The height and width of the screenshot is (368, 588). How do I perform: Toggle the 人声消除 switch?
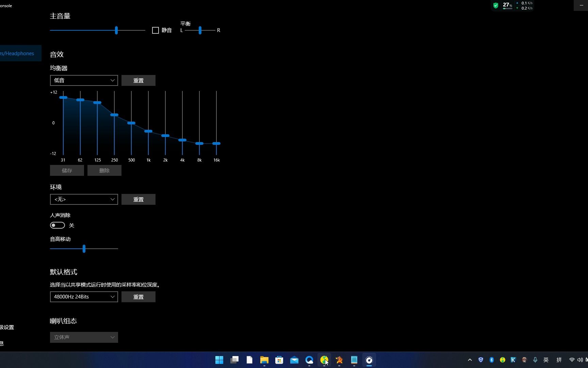click(x=57, y=225)
